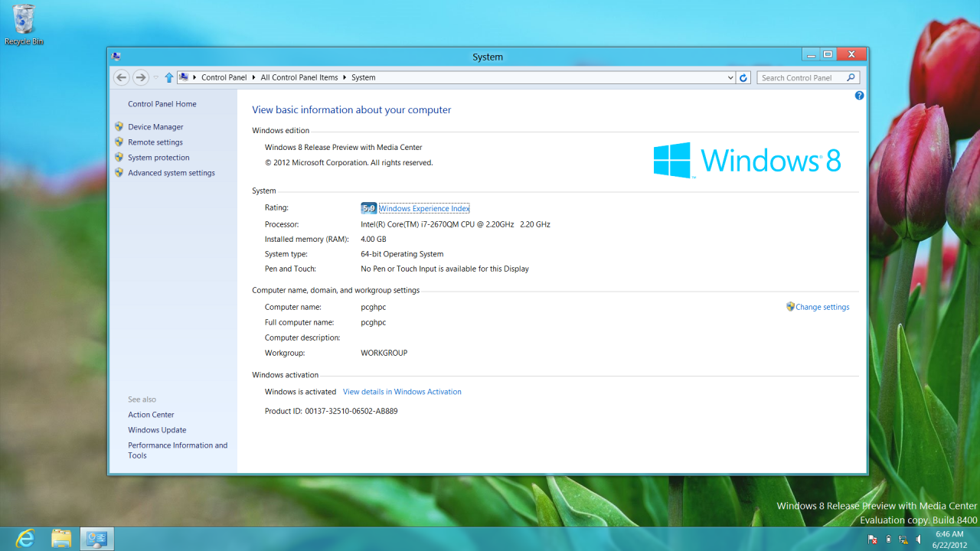The width and height of the screenshot is (980, 551).
Task: Select System breadcrumb in address bar
Action: [364, 77]
